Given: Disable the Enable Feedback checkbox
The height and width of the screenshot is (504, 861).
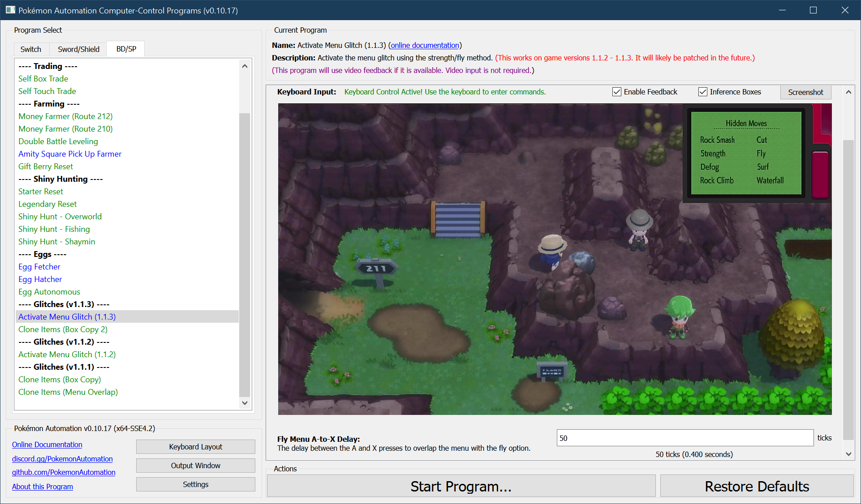Looking at the screenshot, I should pos(617,92).
